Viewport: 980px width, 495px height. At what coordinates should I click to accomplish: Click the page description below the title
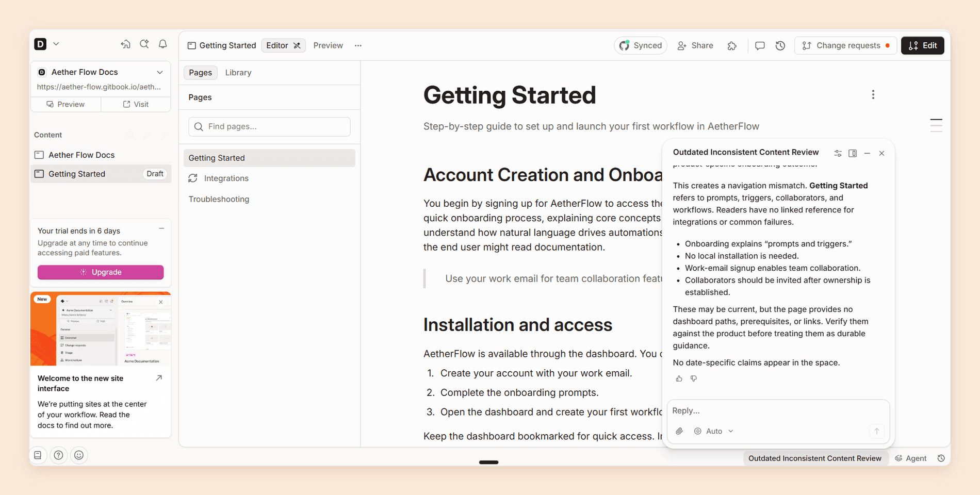tap(591, 126)
